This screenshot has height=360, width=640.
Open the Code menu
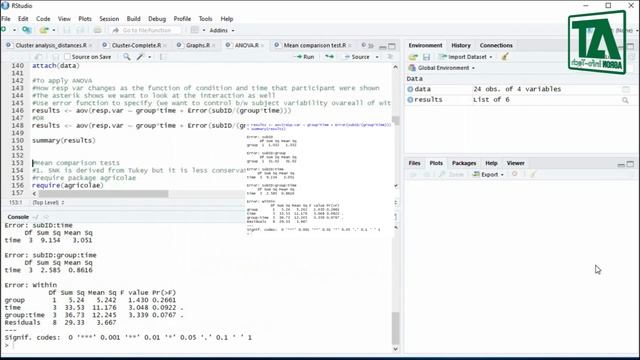tap(43, 19)
